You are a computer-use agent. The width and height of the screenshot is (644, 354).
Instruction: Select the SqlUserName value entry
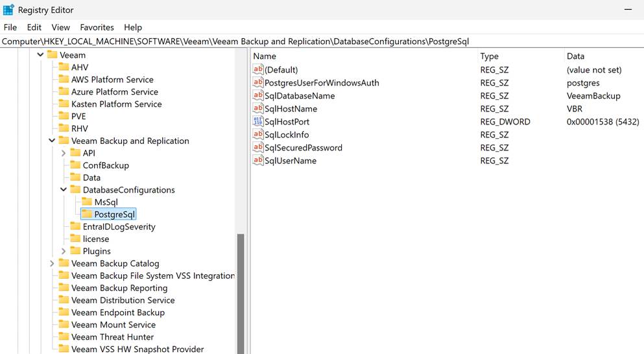(290, 161)
